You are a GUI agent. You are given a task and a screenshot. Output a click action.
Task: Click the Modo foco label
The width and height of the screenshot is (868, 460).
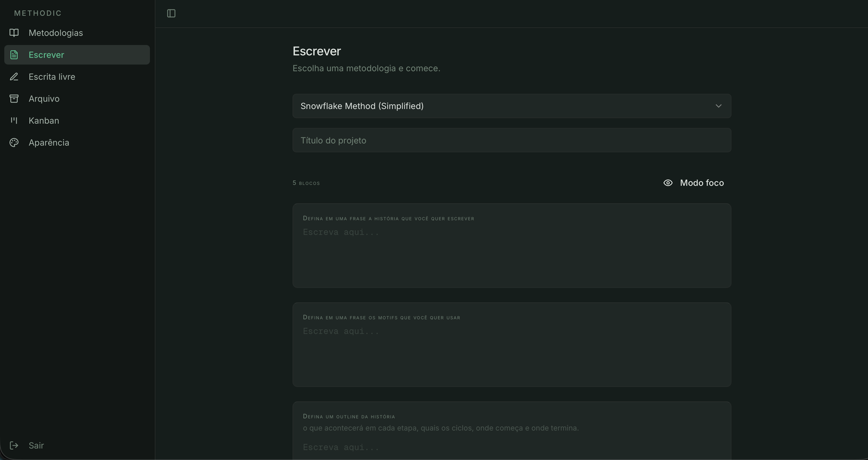point(702,183)
